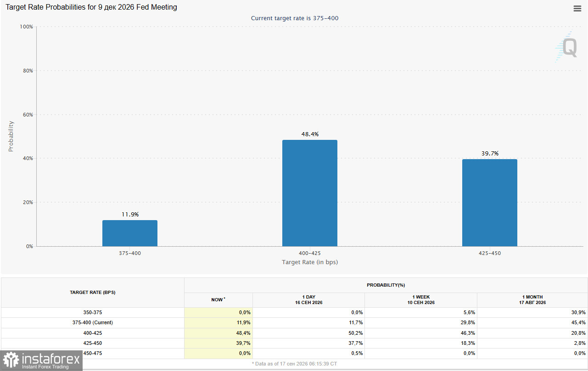Click the 1 DAY value 0,5%

click(x=357, y=353)
